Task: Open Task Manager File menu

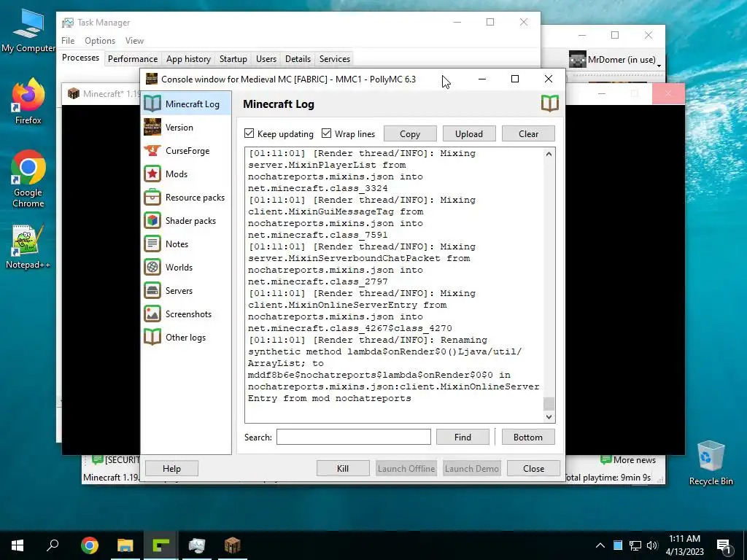Action: [68, 41]
